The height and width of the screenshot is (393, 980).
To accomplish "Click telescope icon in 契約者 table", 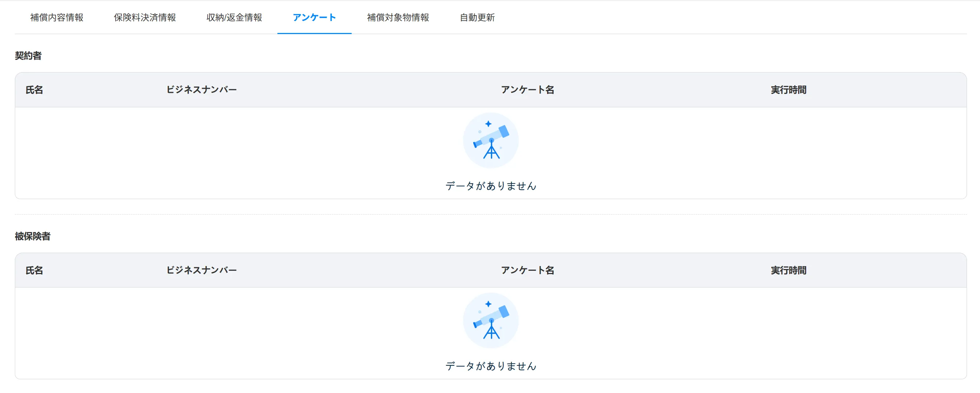I will [x=491, y=140].
